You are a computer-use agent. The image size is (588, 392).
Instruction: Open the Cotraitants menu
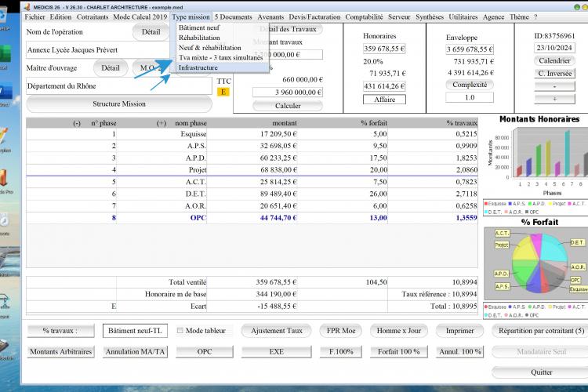click(x=93, y=17)
